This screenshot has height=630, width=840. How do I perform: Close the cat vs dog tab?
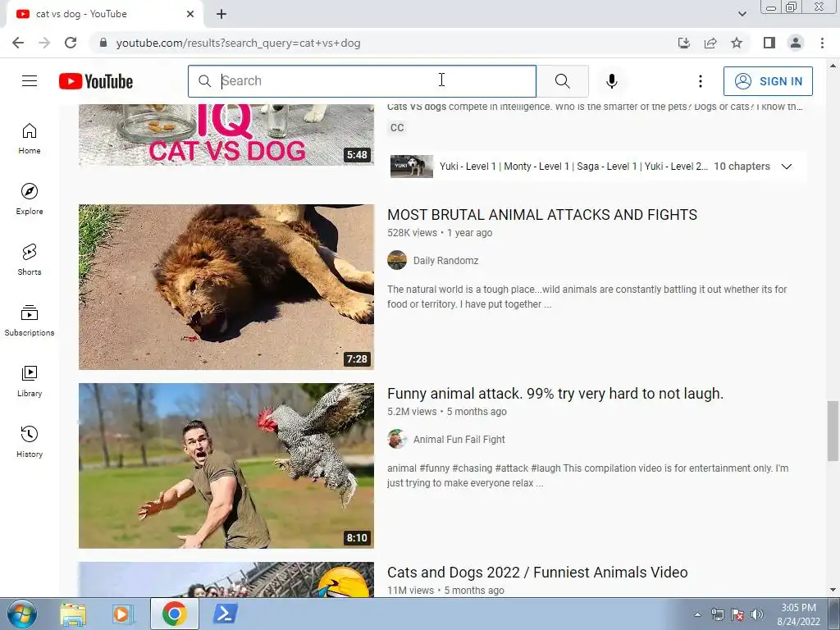coord(190,14)
